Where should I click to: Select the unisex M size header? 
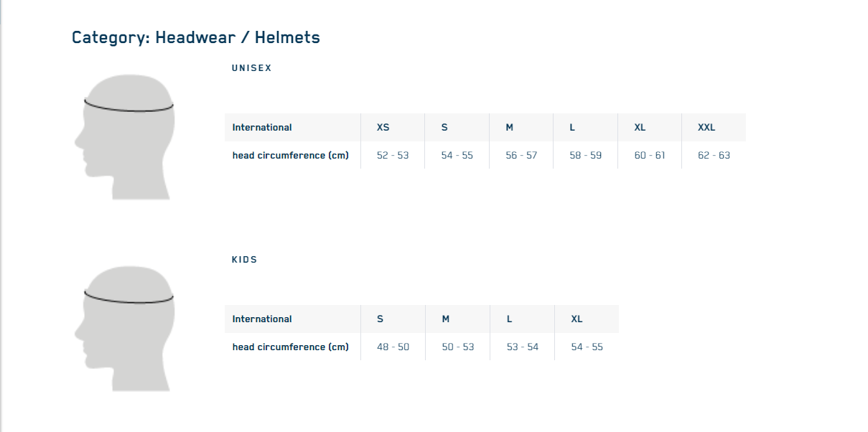click(510, 128)
